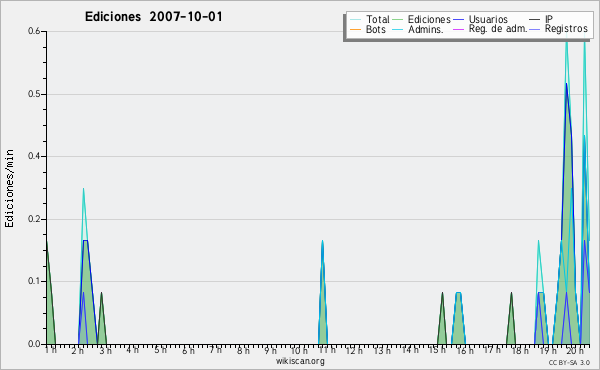Click the 0.1 y-axis value
The height and width of the screenshot is (370, 600).
(x=34, y=282)
